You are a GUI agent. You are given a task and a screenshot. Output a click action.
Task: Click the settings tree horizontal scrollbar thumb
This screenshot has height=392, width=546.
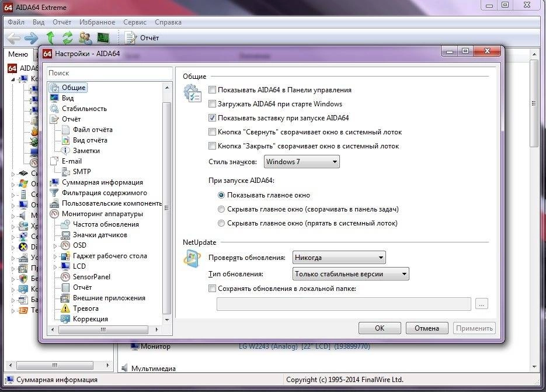pyautogui.click(x=103, y=329)
